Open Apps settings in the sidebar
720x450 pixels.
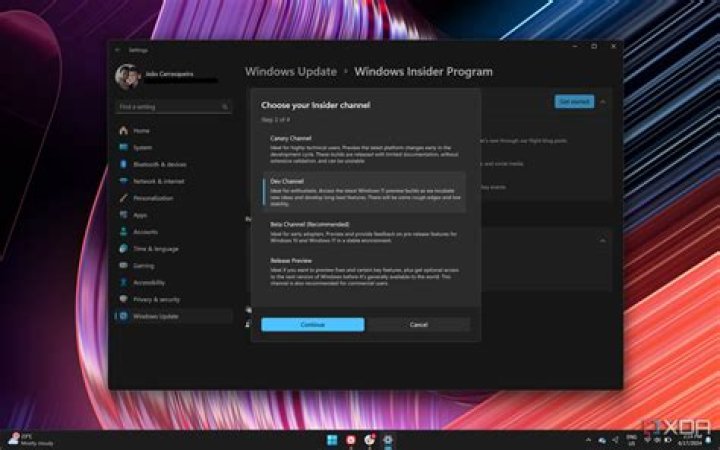point(174,215)
